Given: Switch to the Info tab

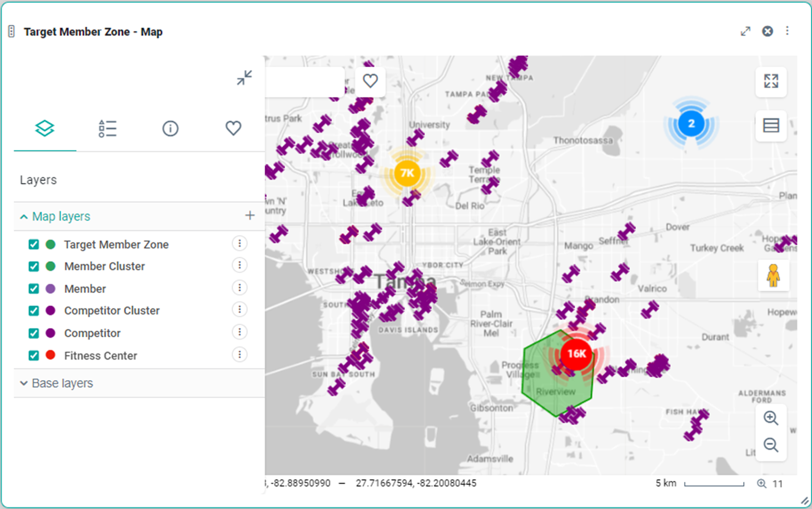Looking at the screenshot, I should tap(170, 128).
